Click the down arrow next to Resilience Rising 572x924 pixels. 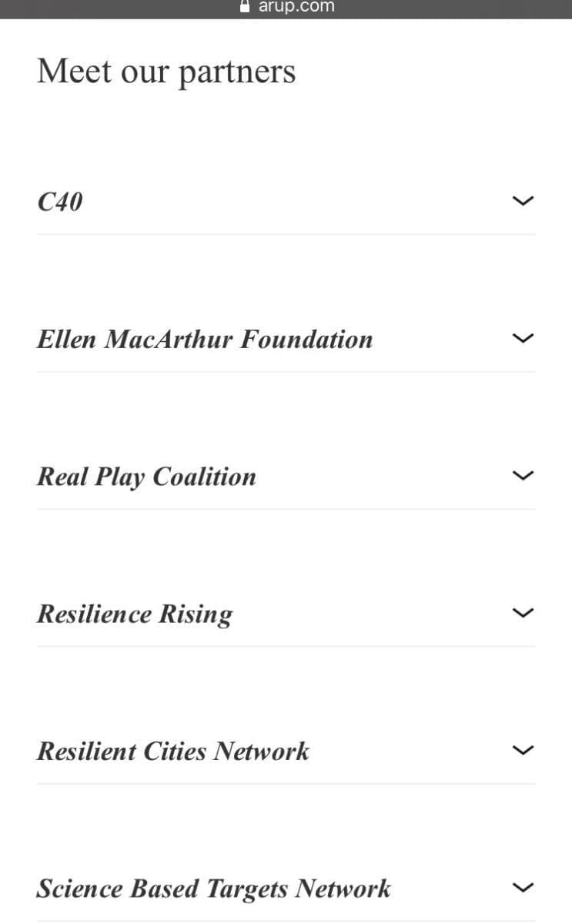point(523,613)
